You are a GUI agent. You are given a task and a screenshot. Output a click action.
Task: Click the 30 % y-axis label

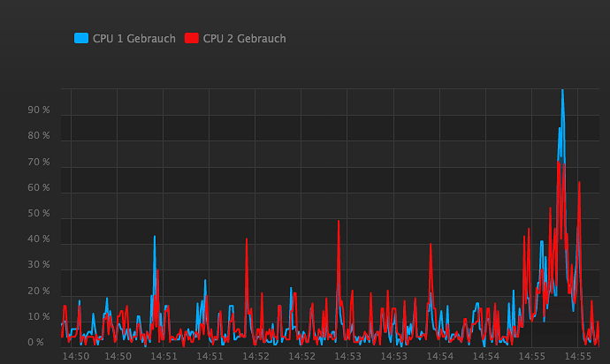pos(39,265)
